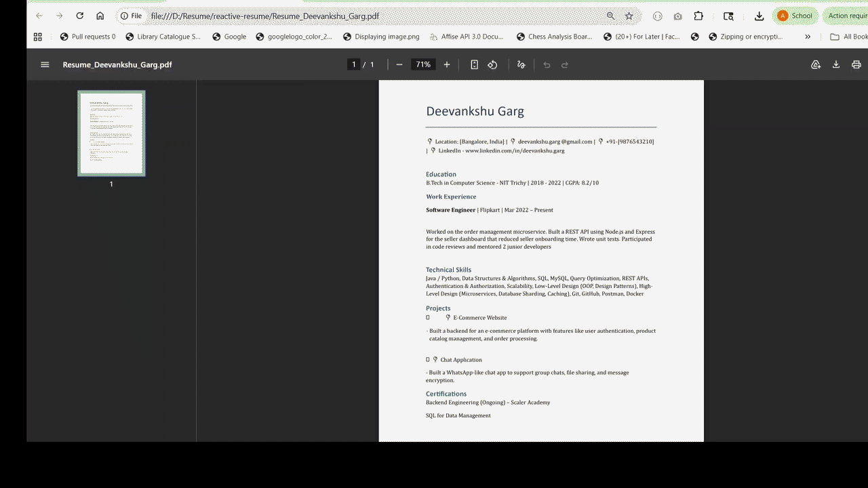Click the zoom magnifier in address bar
This screenshot has height=488, width=868.
610,16
